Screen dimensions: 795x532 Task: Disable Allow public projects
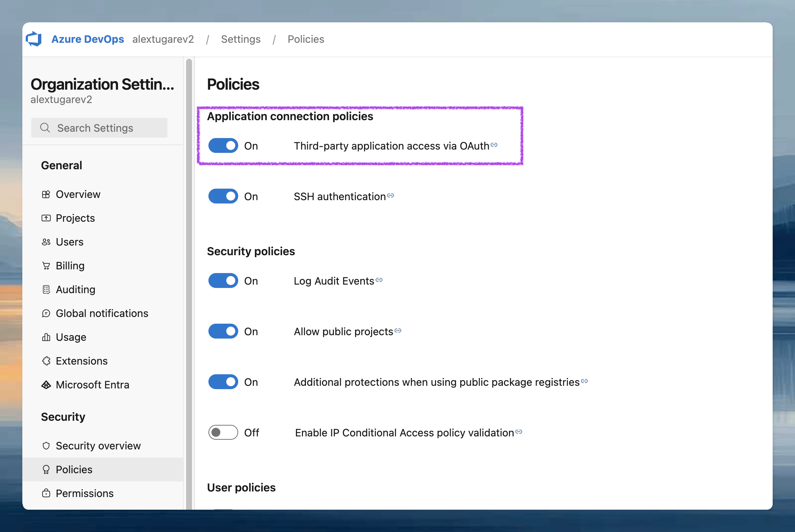pos(223,331)
